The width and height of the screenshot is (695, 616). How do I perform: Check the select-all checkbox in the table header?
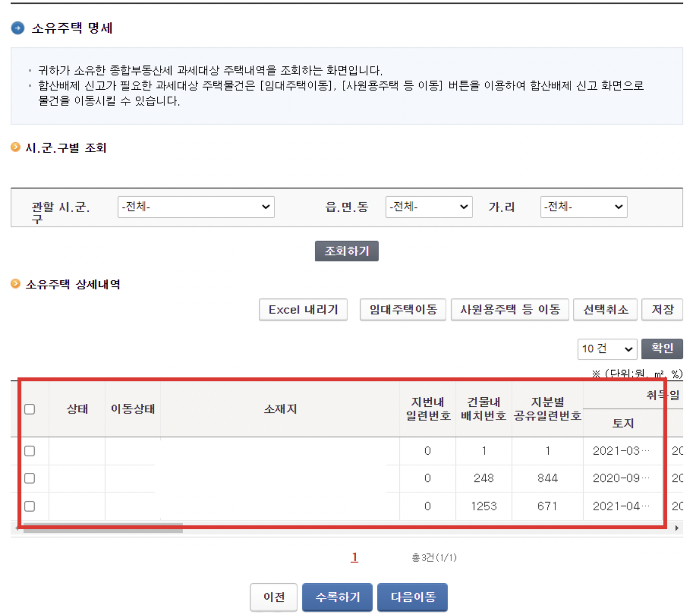pyautogui.click(x=29, y=409)
